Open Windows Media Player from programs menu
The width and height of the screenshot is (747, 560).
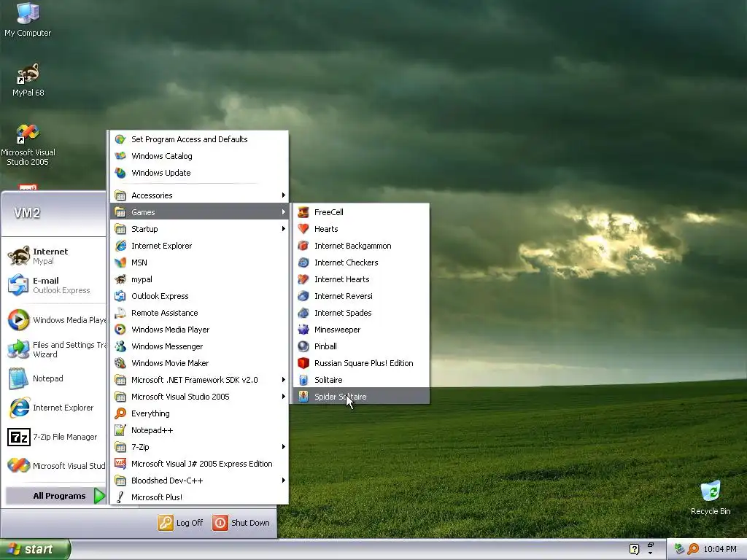point(199,330)
